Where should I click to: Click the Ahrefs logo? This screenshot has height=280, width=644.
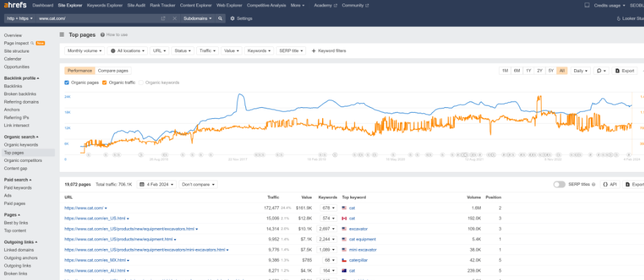15,5
